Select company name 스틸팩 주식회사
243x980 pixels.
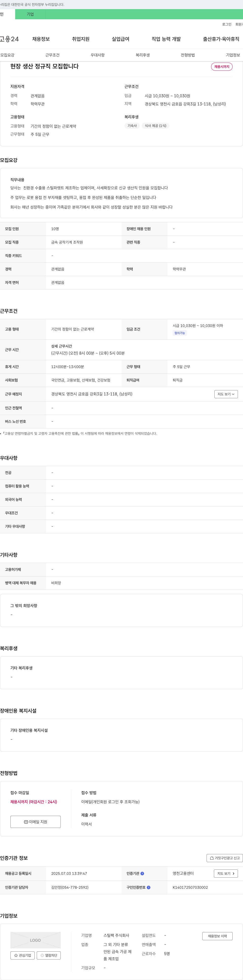116,935
